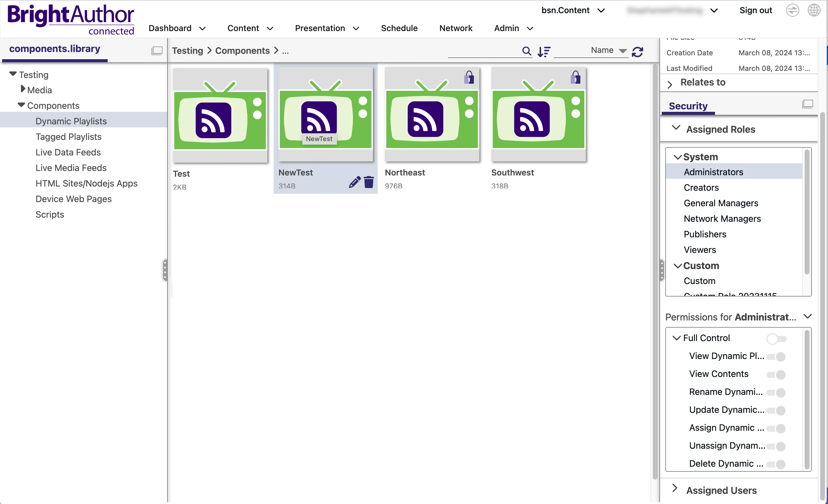Screen dimensions: 828x504
Task: Open the Presentation menu
Action: (327, 28)
